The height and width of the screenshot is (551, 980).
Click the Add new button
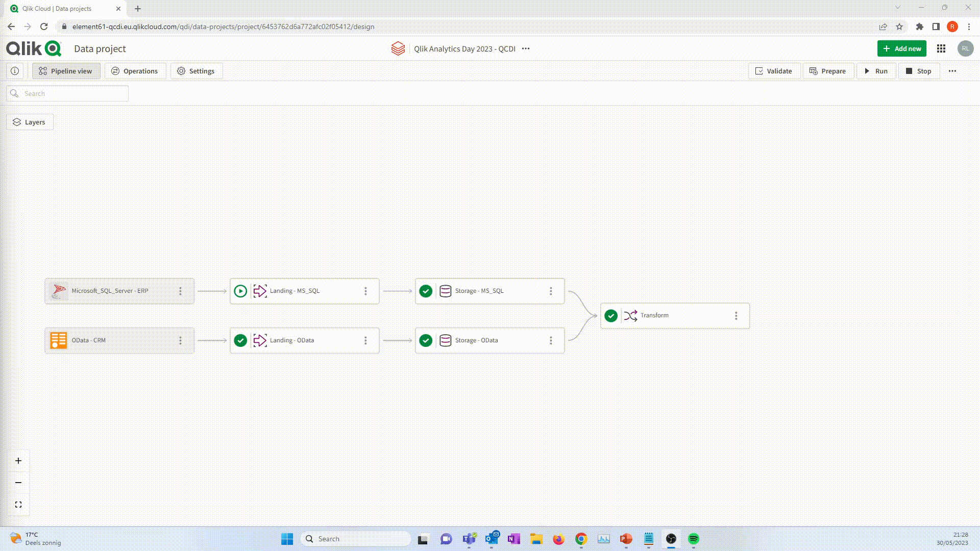[x=901, y=48]
